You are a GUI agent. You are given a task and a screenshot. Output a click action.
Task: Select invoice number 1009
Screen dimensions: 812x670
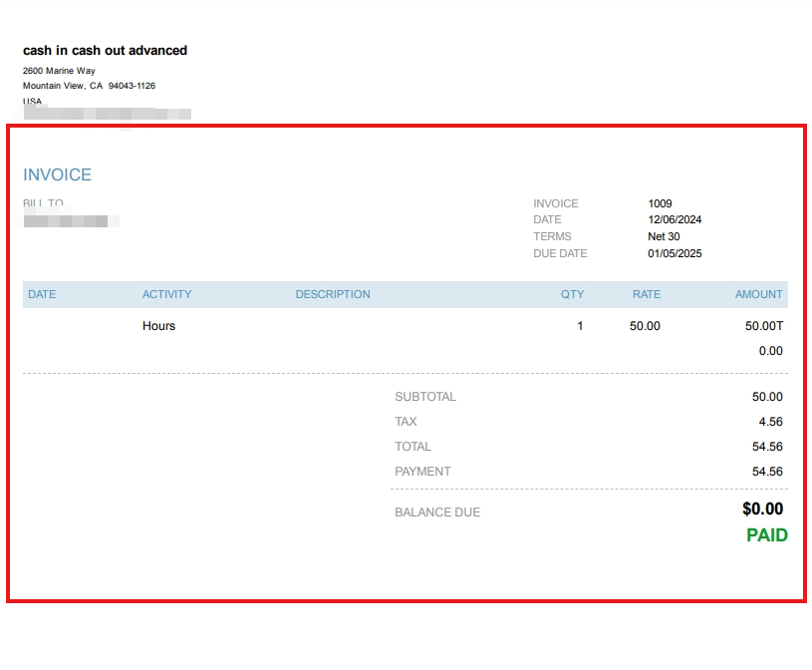pos(660,203)
